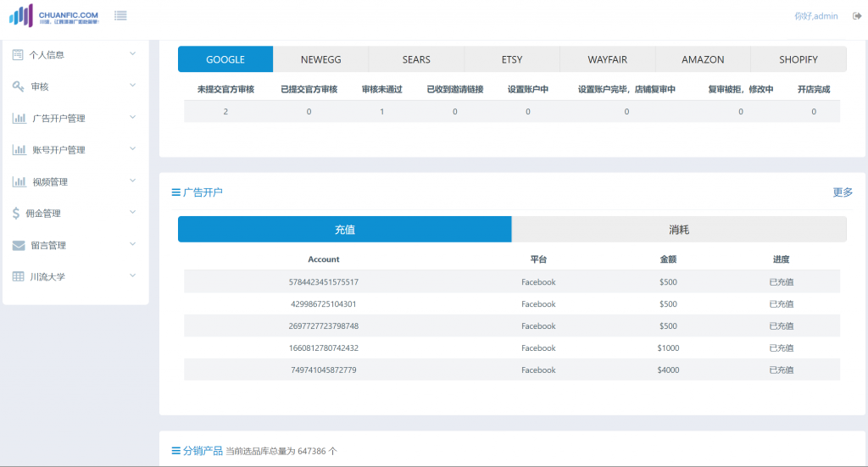Expand the 佣金管理 chevron
The height and width of the screenshot is (467, 868).
(133, 212)
